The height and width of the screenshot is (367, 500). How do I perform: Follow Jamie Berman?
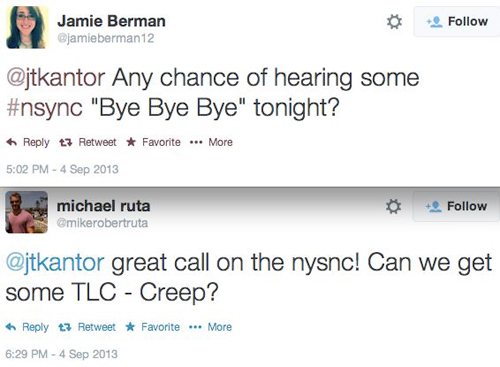coord(457,22)
